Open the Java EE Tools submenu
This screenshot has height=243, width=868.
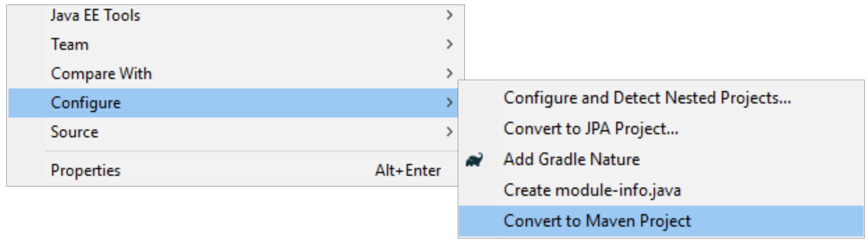click(96, 15)
